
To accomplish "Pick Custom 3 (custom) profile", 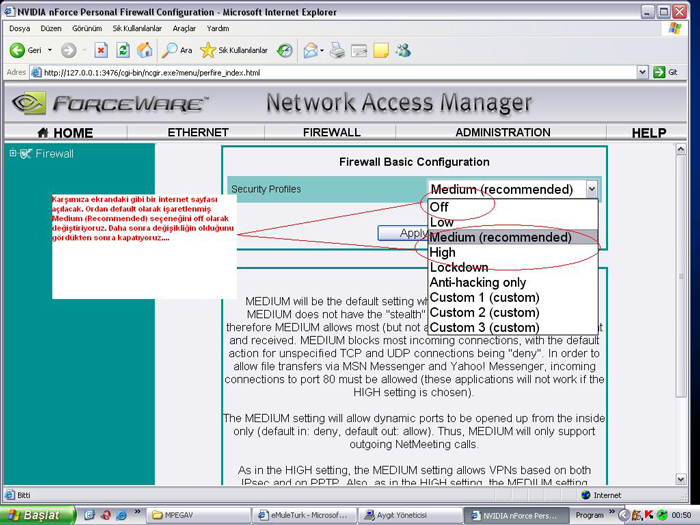I will click(x=512, y=327).
